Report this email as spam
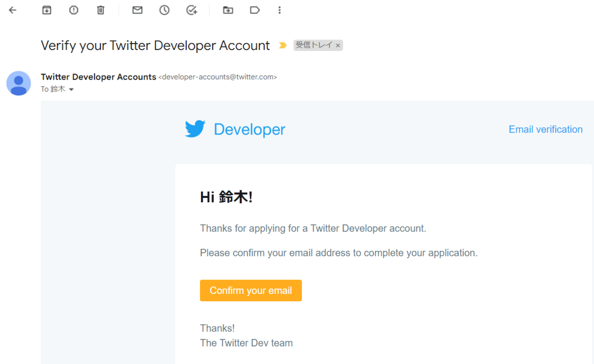The image size is (594, 364). [74, 10]
